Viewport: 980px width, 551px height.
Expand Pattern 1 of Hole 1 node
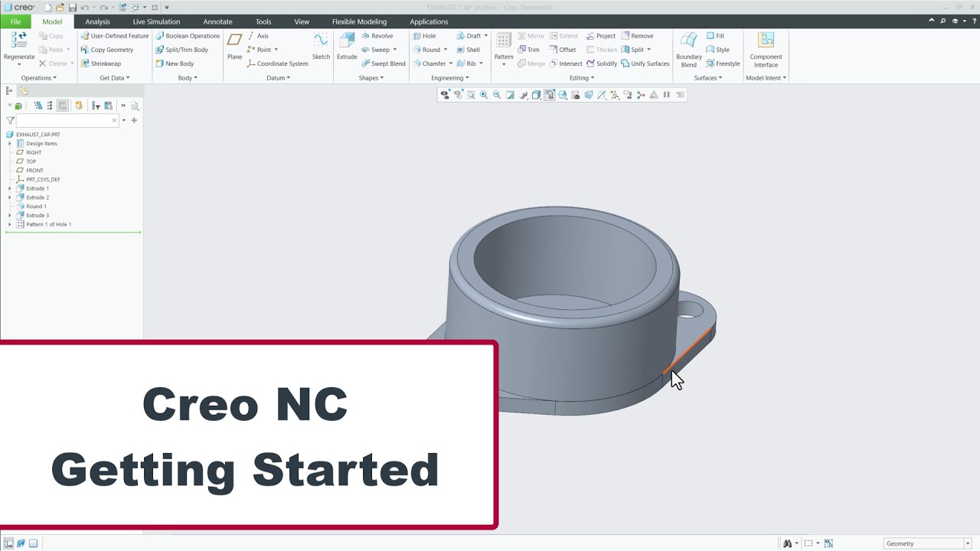10,224
